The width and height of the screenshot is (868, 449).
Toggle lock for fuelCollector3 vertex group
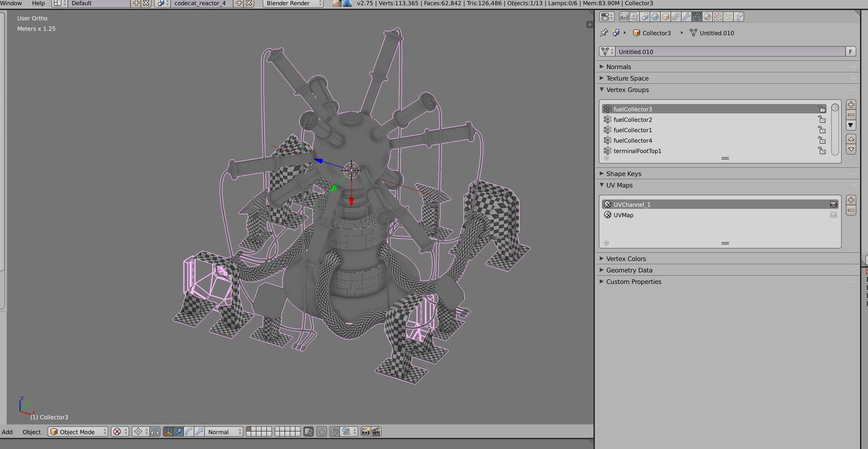pos(822,109)
